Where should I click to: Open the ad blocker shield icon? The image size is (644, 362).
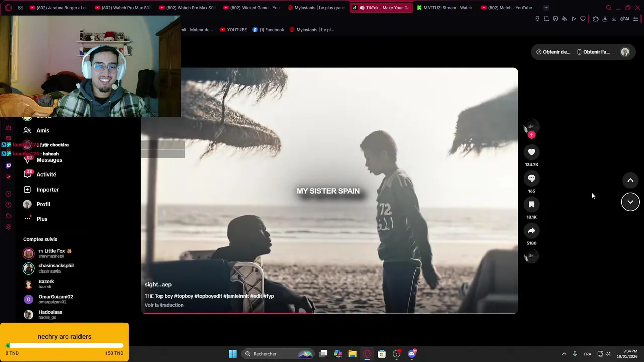pyautogui.click(x=555, y=19)
